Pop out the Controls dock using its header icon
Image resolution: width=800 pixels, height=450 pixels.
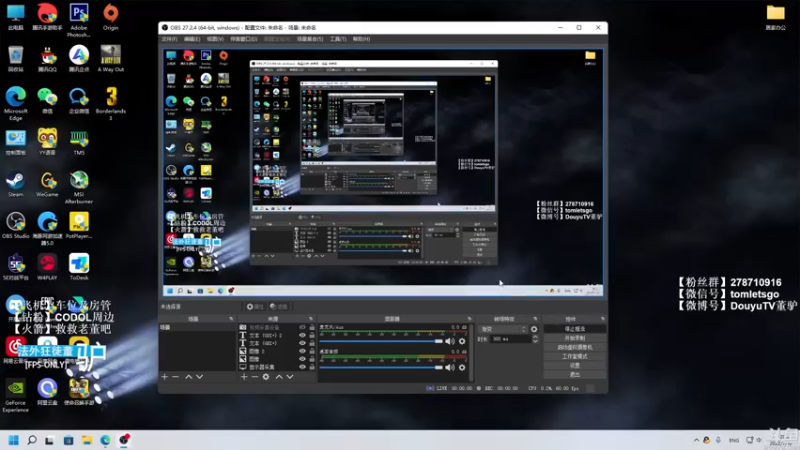tap(603, 319)
